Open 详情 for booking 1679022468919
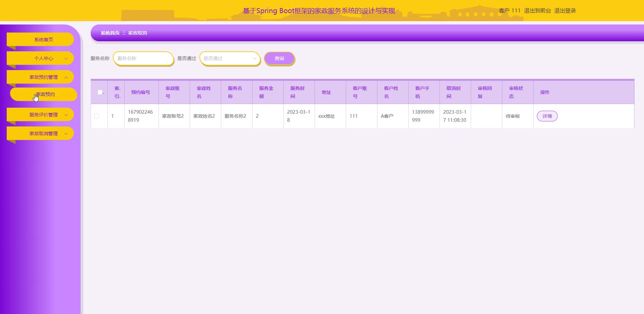Screen dimensions: 644x314 click(547, 116)
